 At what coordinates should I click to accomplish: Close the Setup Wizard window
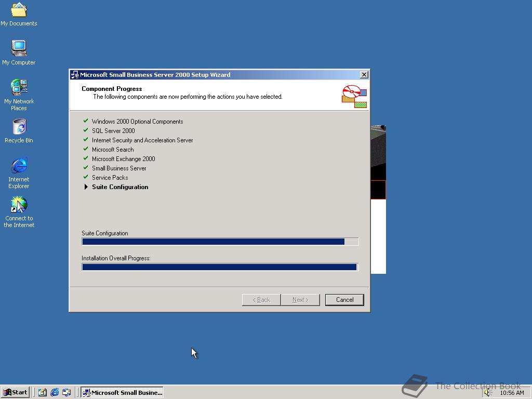pyautogui.click(x=364, y=75)
